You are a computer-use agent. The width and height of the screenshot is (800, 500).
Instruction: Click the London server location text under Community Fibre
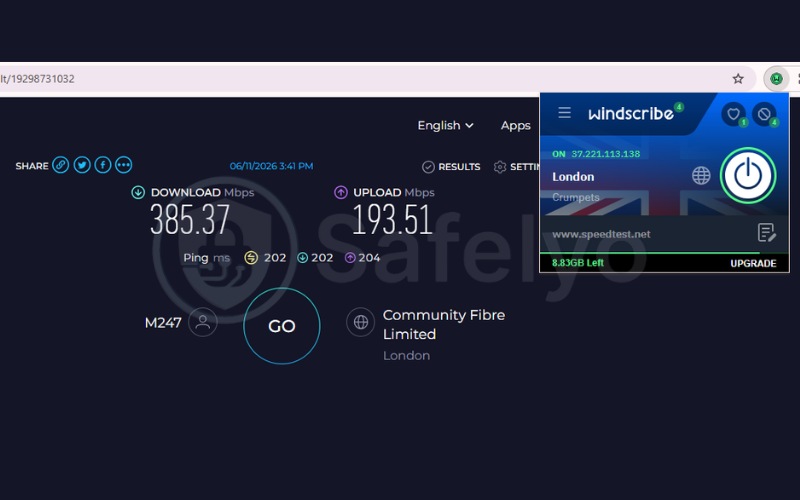406,356
